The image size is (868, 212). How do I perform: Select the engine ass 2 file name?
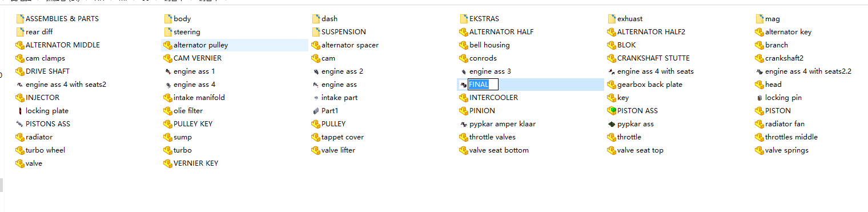pyautogui.click(x=343, y=71)
